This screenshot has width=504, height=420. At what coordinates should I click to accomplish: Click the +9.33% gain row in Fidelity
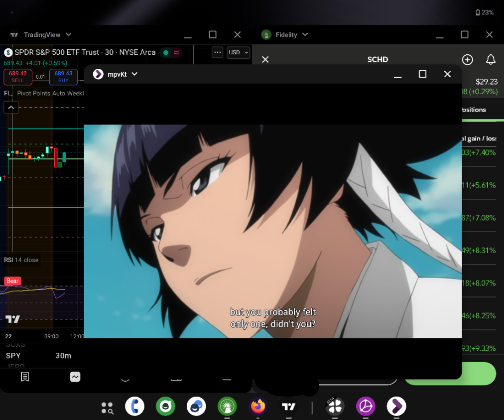pyautogui.click(x=479, y=348)
